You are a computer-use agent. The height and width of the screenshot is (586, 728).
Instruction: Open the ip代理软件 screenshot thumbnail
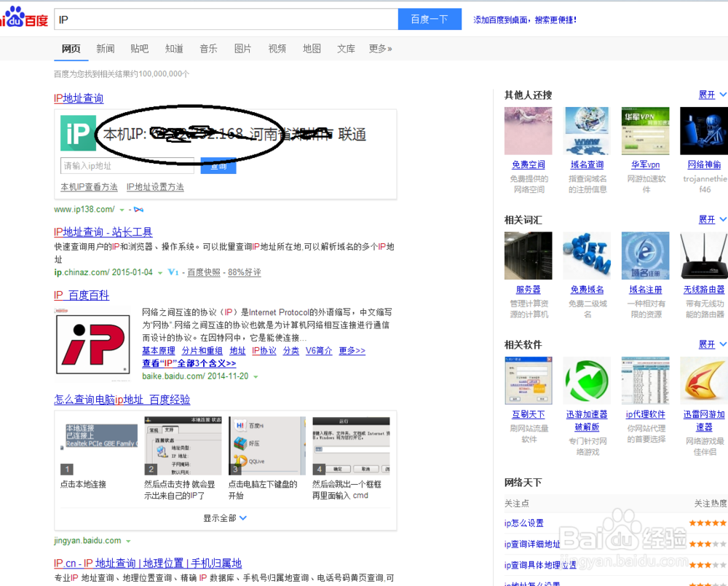click(x=645, y=381)
